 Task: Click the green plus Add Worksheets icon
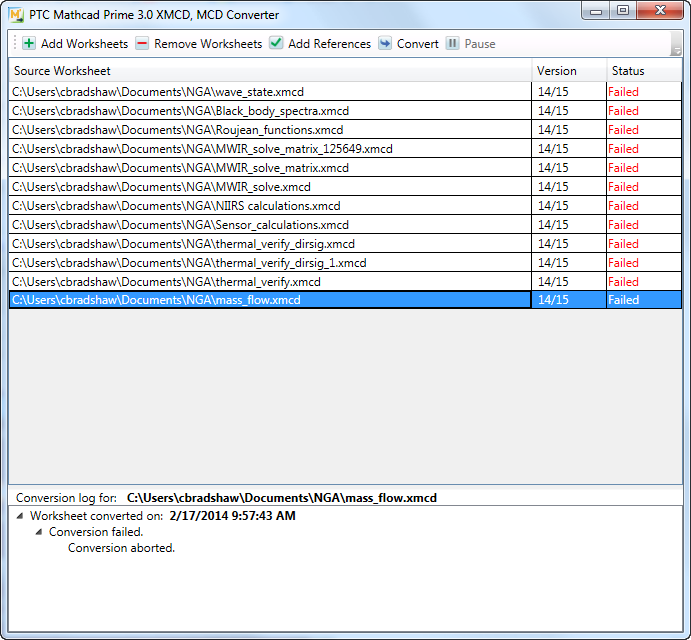click(29, 43)
